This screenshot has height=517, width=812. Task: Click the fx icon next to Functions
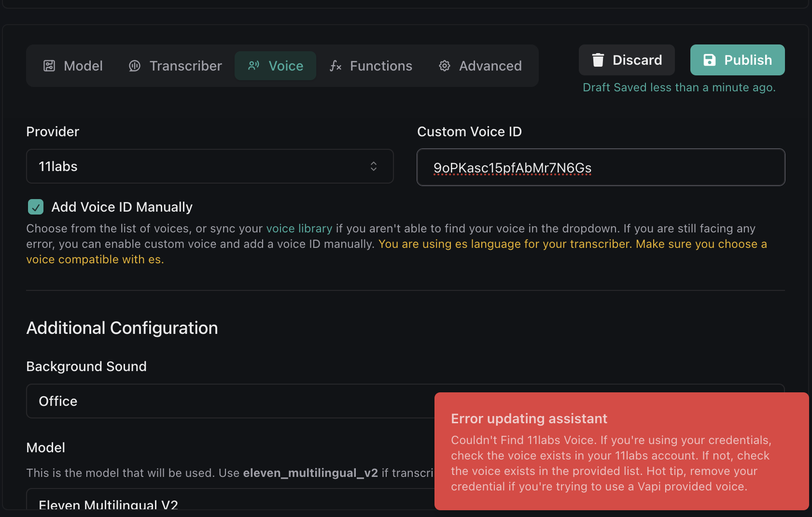(336, 66)
